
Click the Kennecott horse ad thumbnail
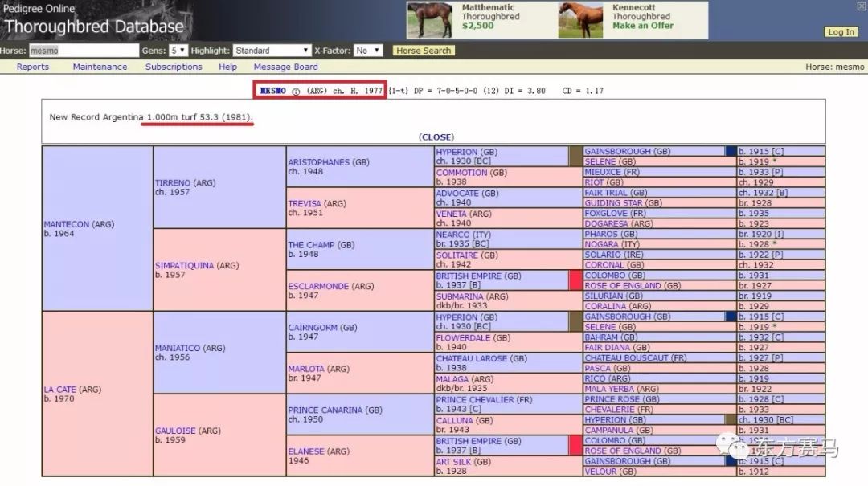(580, 20)
